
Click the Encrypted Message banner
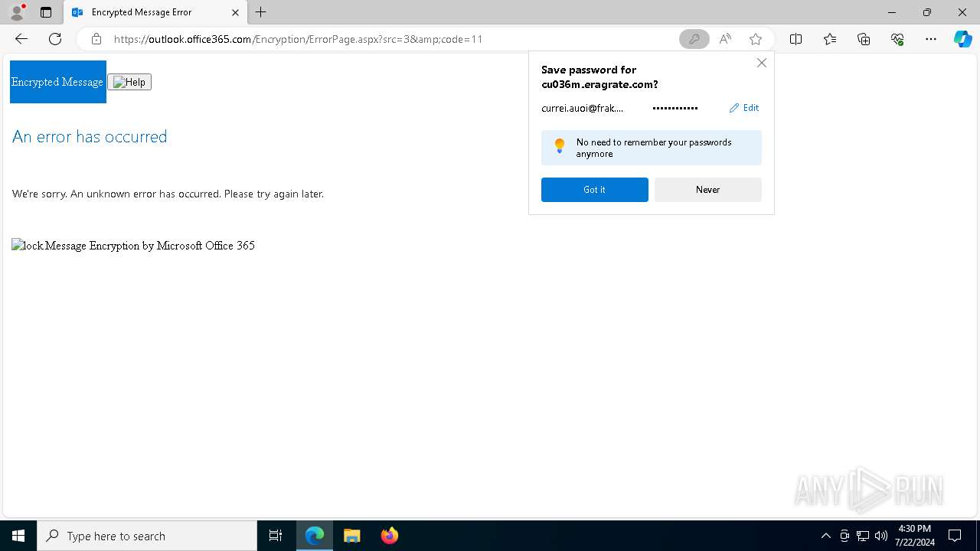(57, 82)
